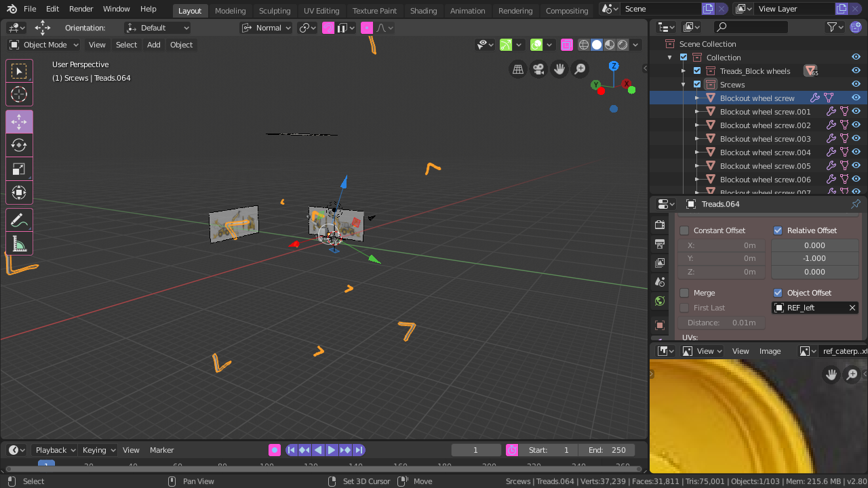Switch to the Shading workspace tab

coord(424,10)
